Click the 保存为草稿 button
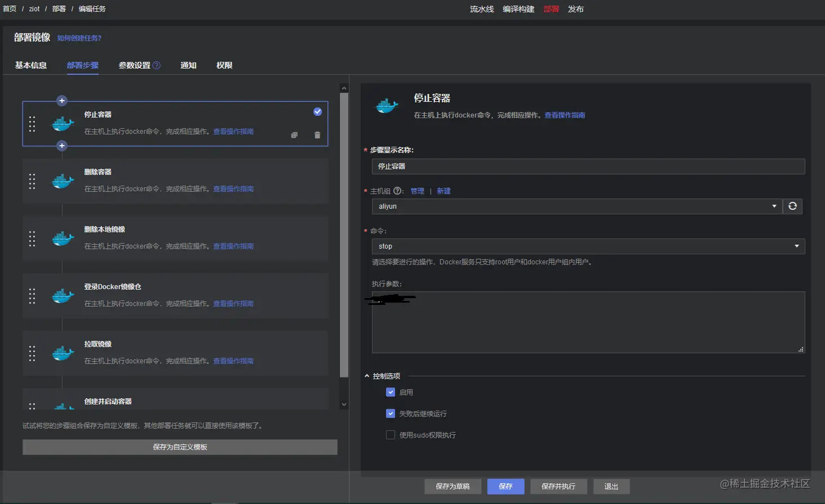The height and width of the screenshot is (504, 825). (453, 487)
